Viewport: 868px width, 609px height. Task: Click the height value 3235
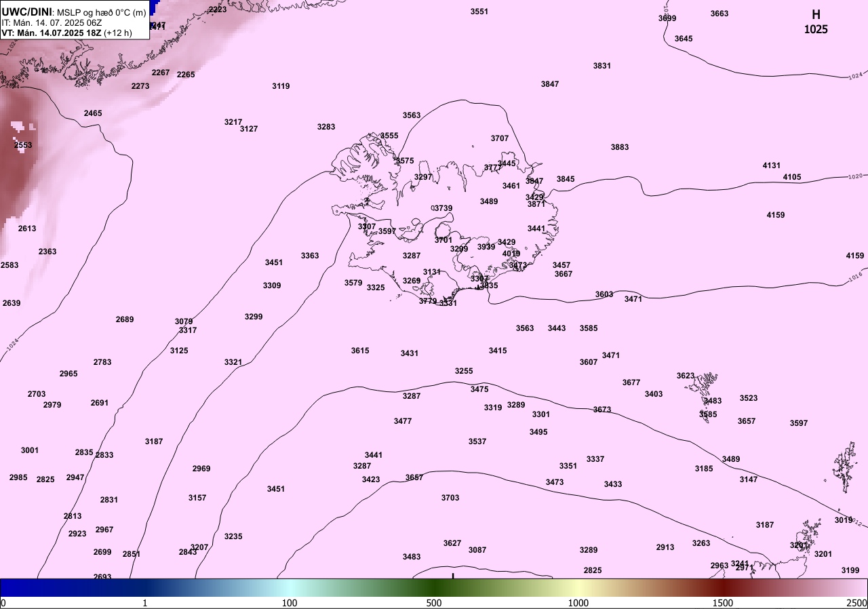233,536
